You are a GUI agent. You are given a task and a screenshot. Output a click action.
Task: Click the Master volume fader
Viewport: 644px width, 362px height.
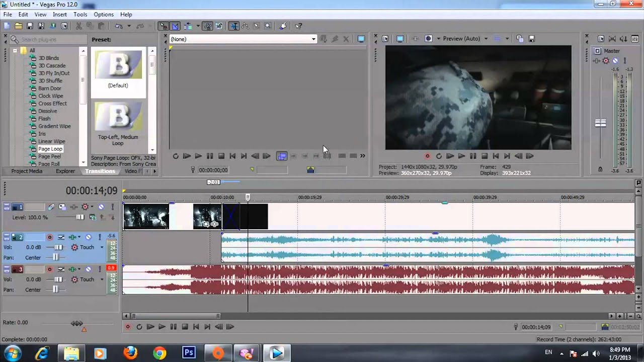point(600,123)
